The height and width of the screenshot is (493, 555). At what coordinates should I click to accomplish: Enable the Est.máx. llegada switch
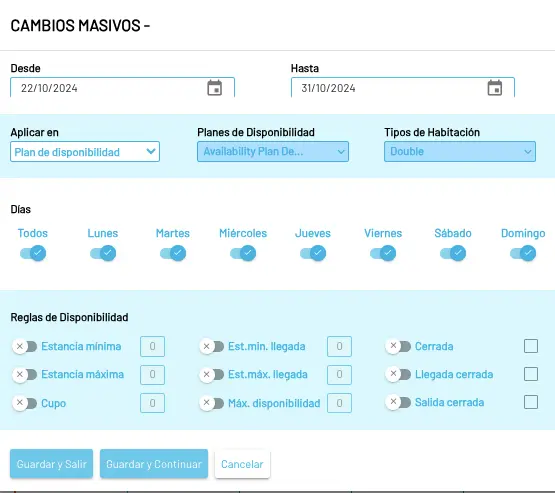[211, 374]
